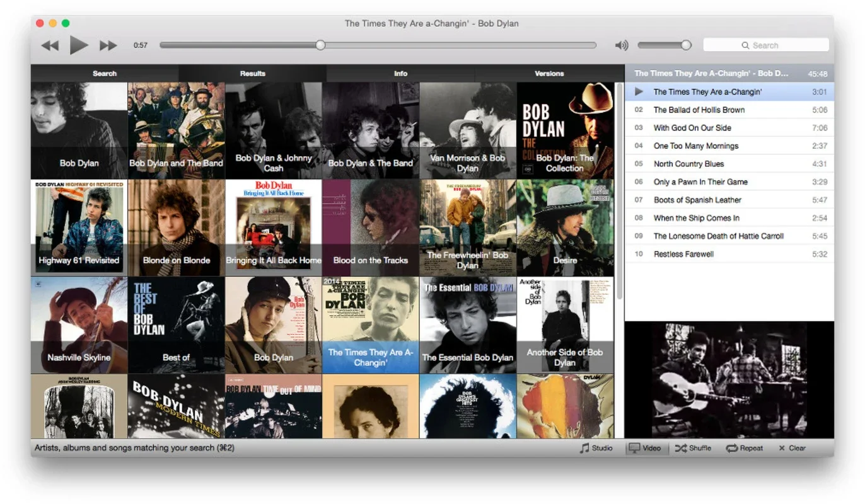The width and height of the screenshot is (865, 504).
Task: Open the Modern Times album cover
Action: pos(177,406)
